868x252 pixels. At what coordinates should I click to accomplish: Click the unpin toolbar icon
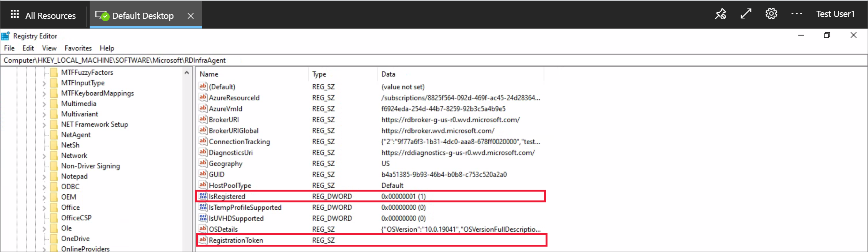click(x=720, y=14)
